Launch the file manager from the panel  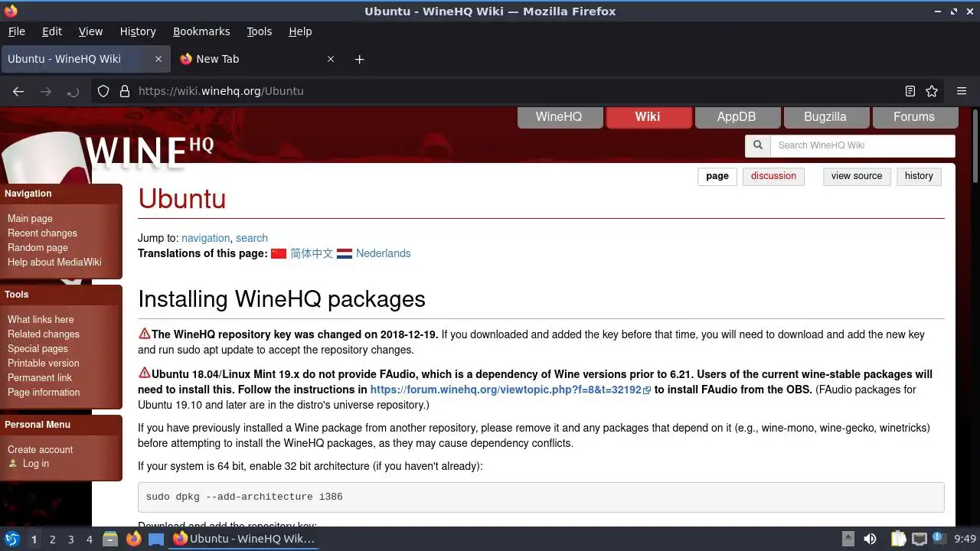click(110, 539)
